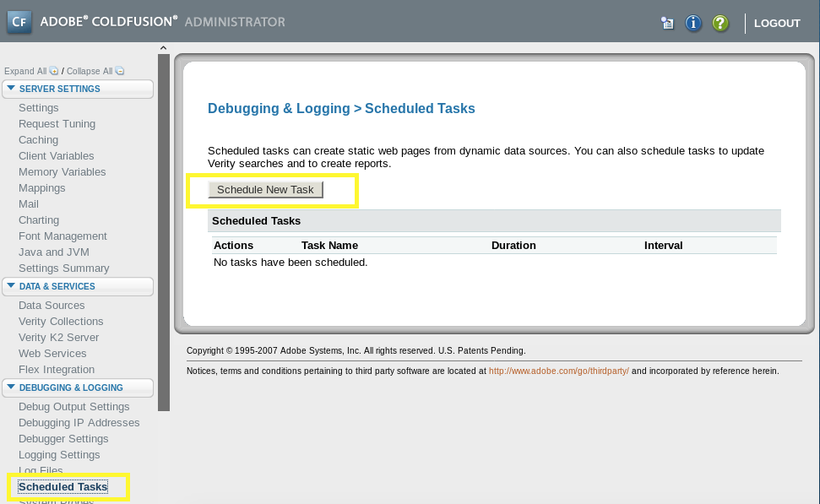Image resolution: width=820 pixels, height=504 pixels.
Task: Open the adobe.com thirdparty link
Action: point(558,371)
